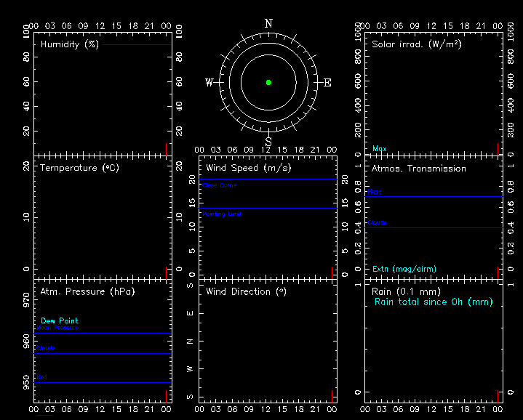Select the Humidity (%) plot title

coord(70,44)
